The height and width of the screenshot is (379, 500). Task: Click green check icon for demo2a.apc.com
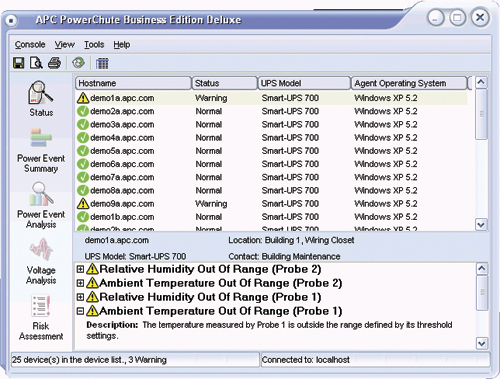pos(83,111)
